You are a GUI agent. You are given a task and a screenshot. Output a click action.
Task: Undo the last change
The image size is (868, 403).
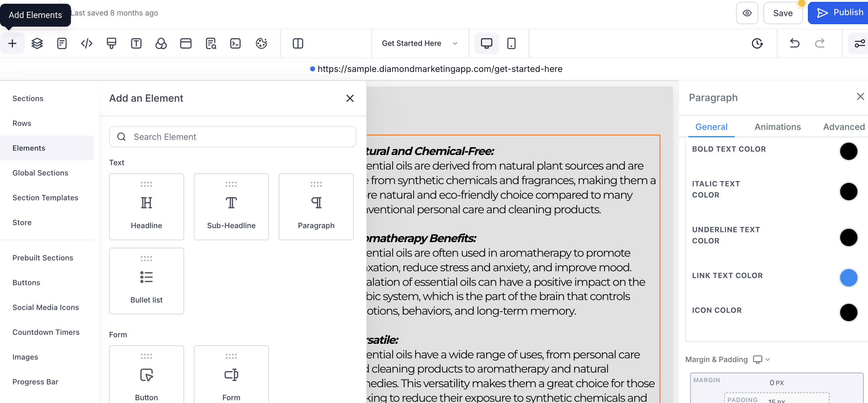(x=795, y=43)
